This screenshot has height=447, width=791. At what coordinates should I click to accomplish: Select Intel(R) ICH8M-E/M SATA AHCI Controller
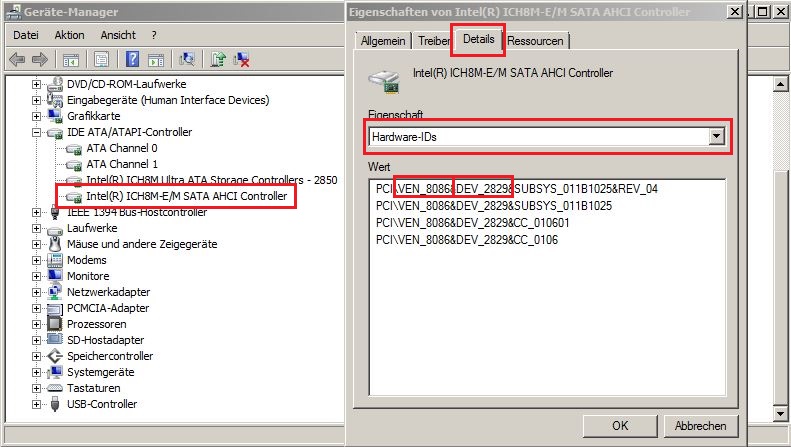[x=186, y=196]
